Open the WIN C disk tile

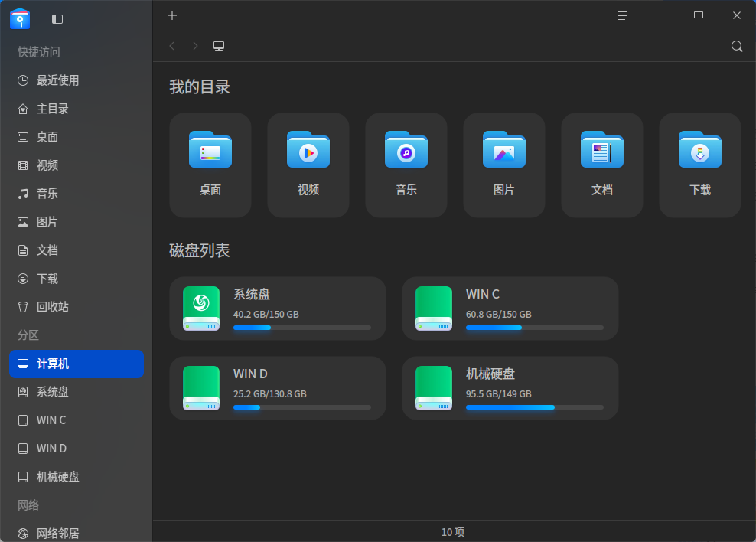coord(510,309)
